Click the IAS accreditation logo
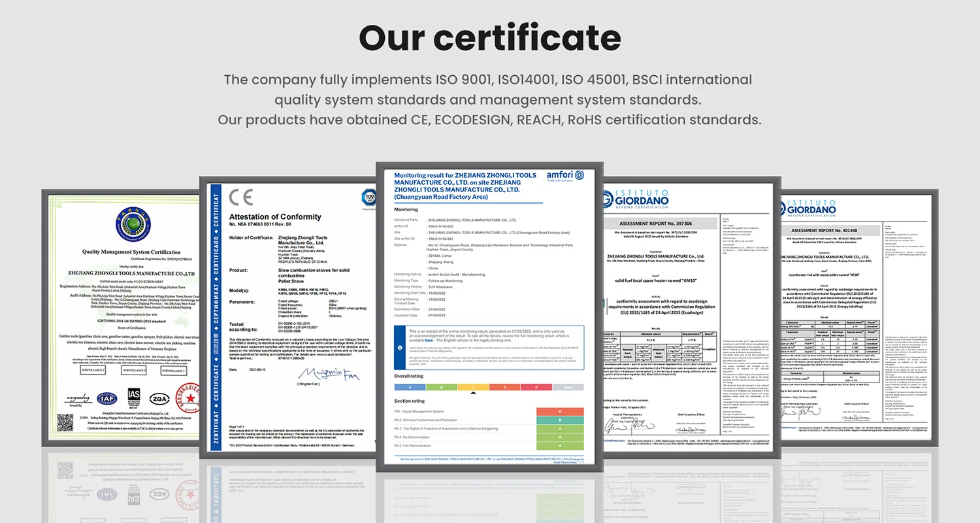The height and width of the screenshot is (523, 980). (134, 396)
